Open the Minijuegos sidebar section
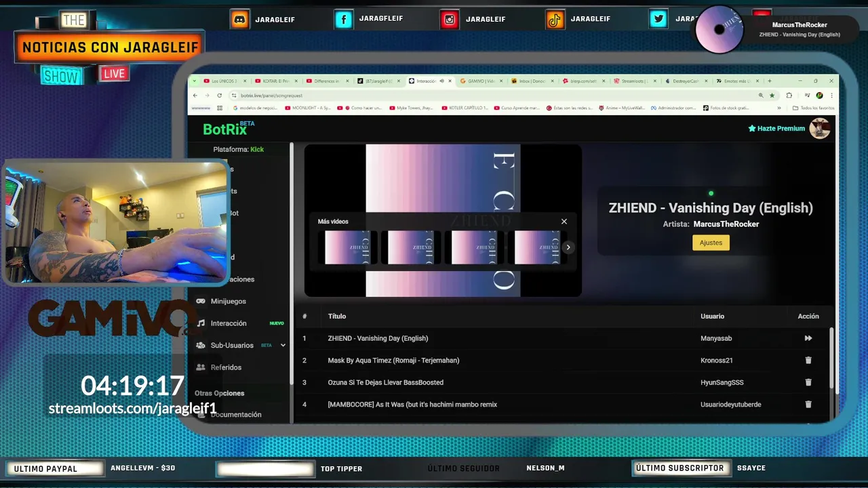Image resolution: width=868 pixels, height=488 pixels. (x=229, y=301)
